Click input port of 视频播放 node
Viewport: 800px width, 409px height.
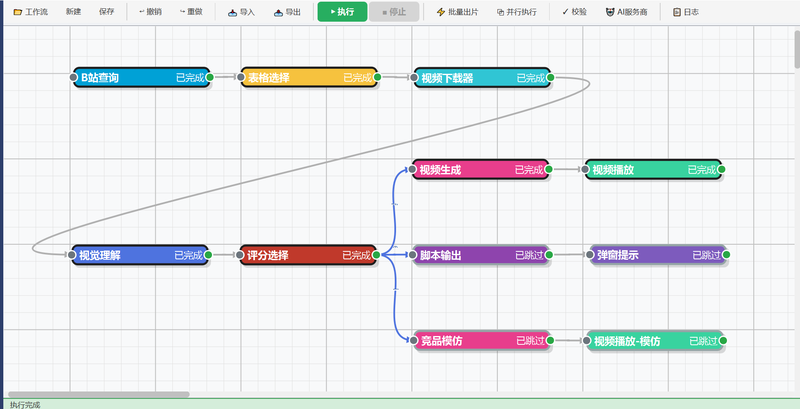pyautogui.click(x=585, y=169)
